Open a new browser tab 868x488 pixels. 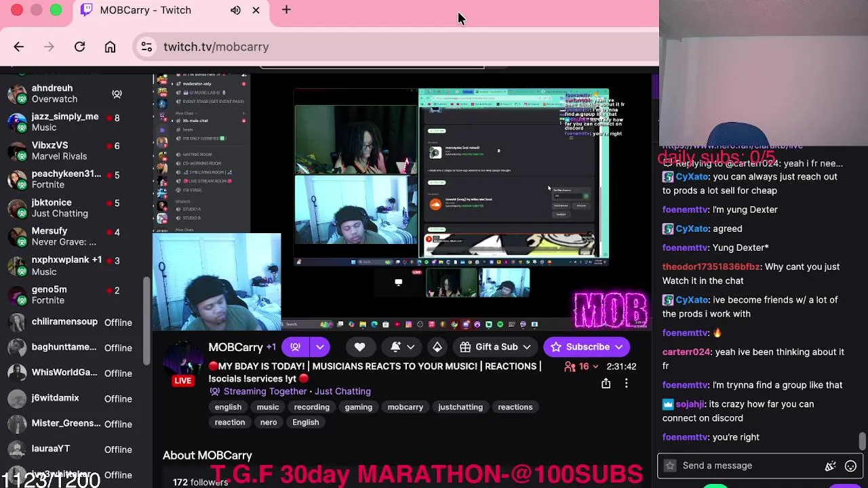tap(286, 10)
